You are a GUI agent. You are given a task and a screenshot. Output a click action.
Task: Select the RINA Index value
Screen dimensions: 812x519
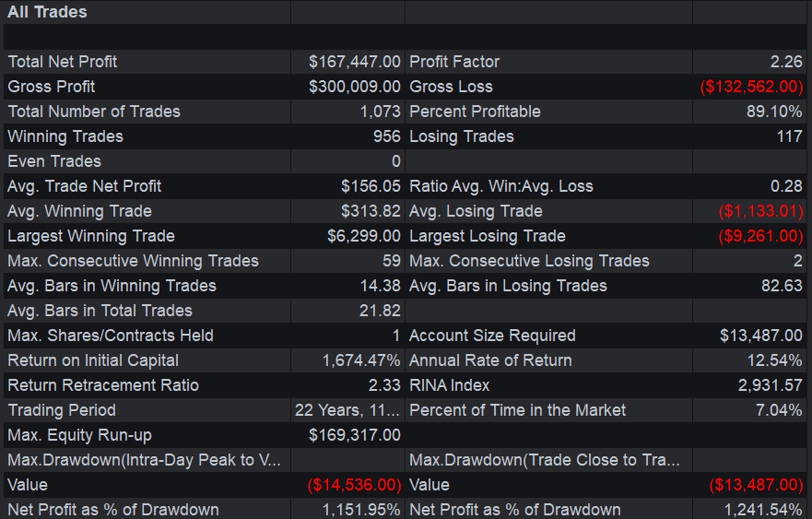770,384
